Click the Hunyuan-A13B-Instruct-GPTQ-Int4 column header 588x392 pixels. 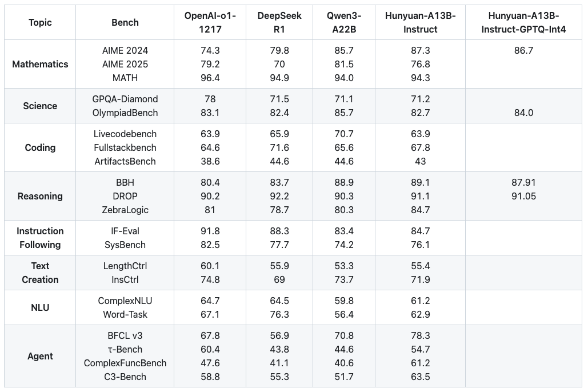pyautogui.click(x=523, y=23)
